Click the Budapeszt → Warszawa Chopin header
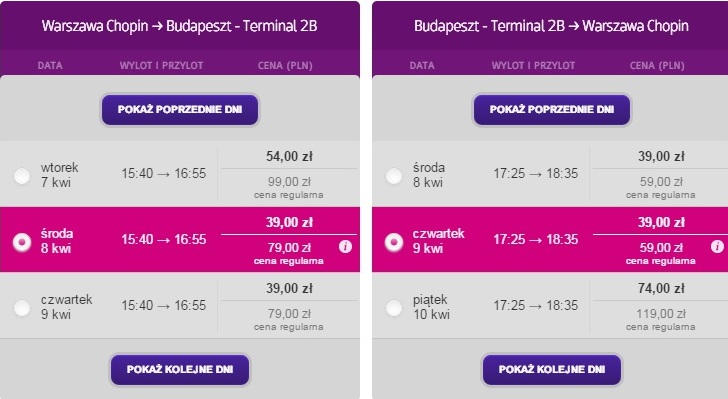The image size is (728, 399). [x=552, y=26]
